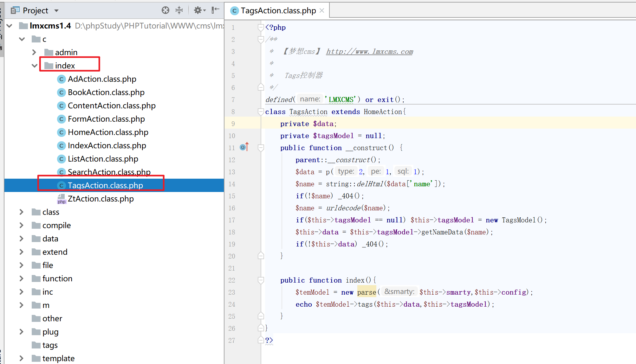This screenshot has width=636, height=364.
Task: Select FormAction.class.php file
Action: 106,119
